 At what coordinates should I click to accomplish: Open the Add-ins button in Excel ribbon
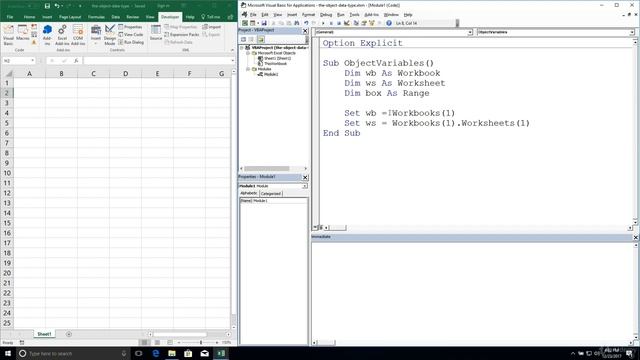click(47, 35)
